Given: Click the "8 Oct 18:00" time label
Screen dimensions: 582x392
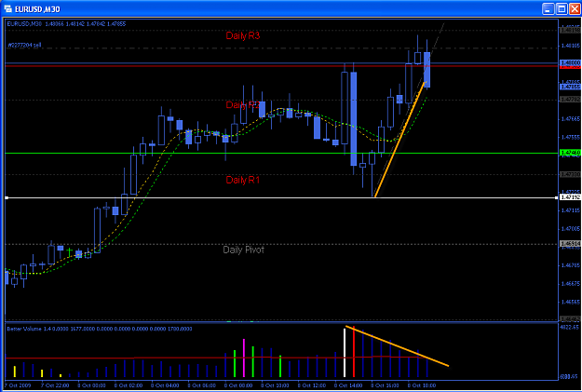Looking at the screenshot, I should (422, 385).
